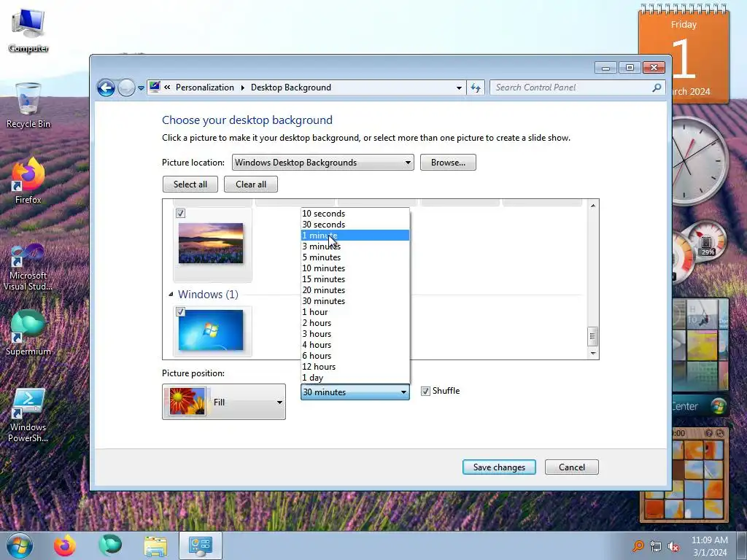The width and height of the screenshot is (747, 560).
Task: Uncheck the sunset landscape wallpaper checkbox
Action: pyautogui.click(x=181, y=214)
